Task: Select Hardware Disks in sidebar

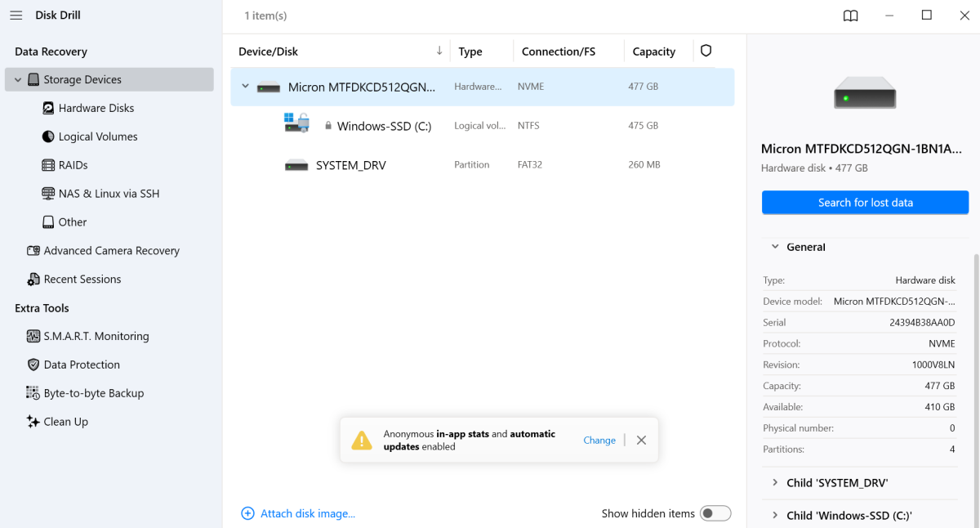Action: [96, 108]
